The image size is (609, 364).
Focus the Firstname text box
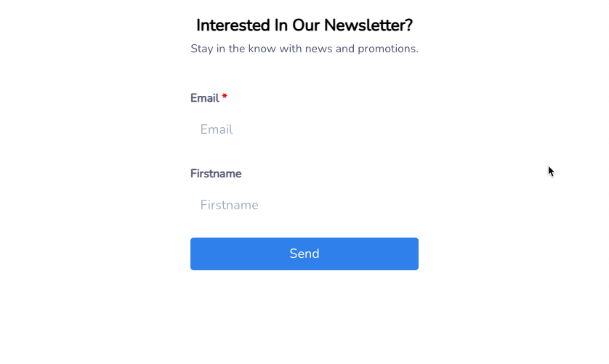click(x=304, y=205)
